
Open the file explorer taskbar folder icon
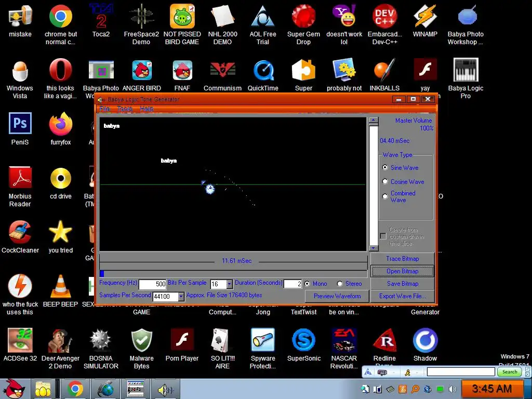coord(43,389)
